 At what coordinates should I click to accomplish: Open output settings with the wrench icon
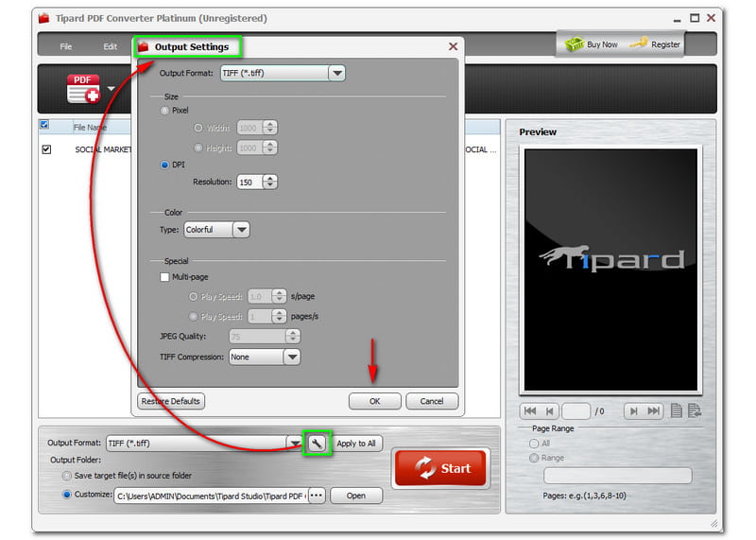[318, 443]
